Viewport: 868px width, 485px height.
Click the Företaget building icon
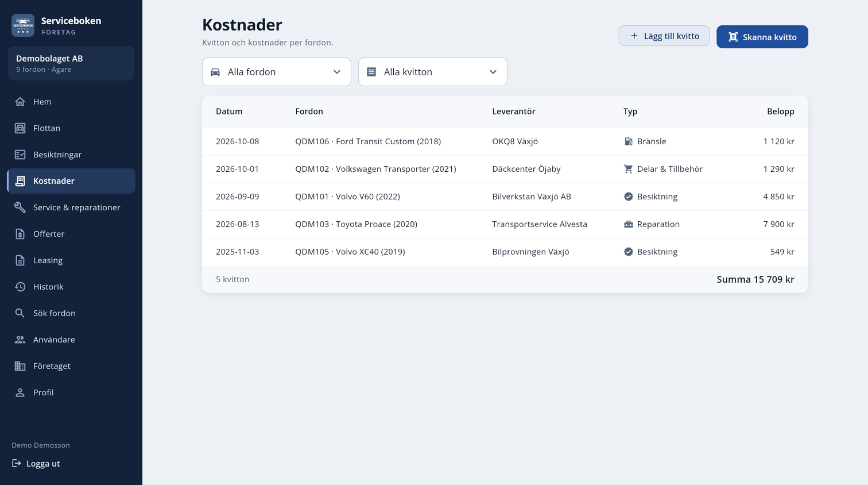(x=20, y=366)
